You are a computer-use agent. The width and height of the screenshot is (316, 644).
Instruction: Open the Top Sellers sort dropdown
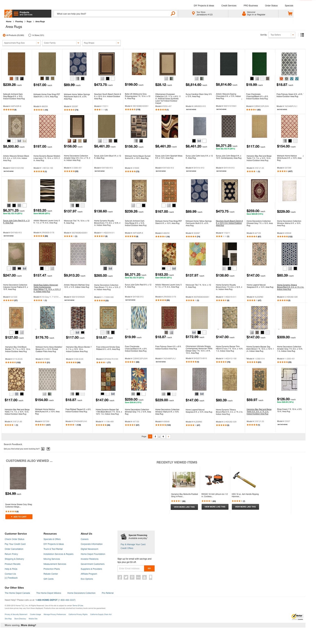[x=282, y=35]
